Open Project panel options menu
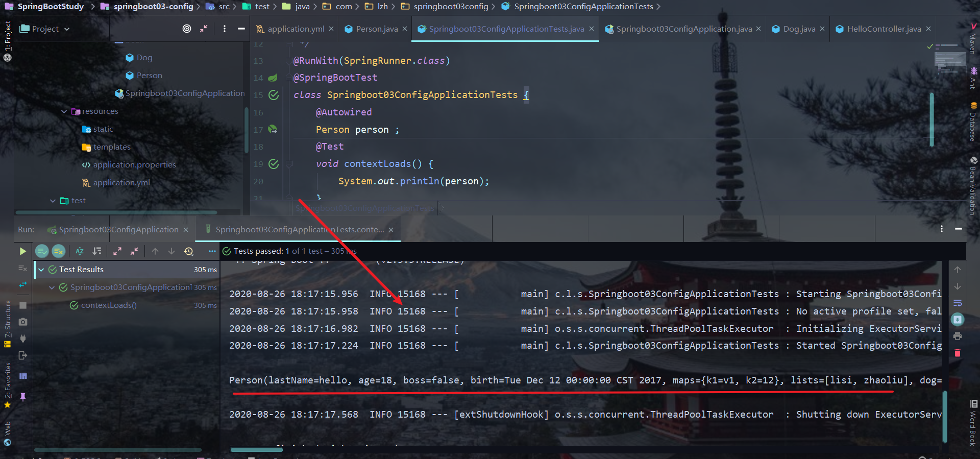This screenshot has height=459, width=980. click(225, 29)
